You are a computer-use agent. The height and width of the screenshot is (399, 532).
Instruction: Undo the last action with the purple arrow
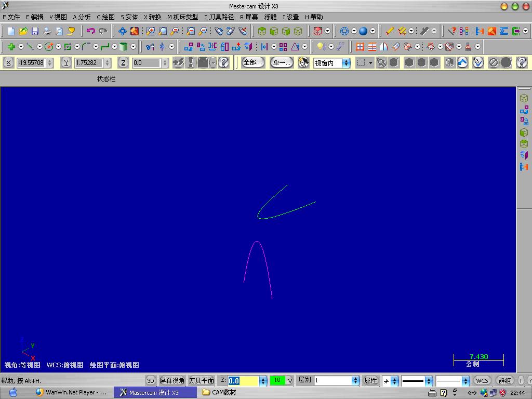[x=90, y=31]
